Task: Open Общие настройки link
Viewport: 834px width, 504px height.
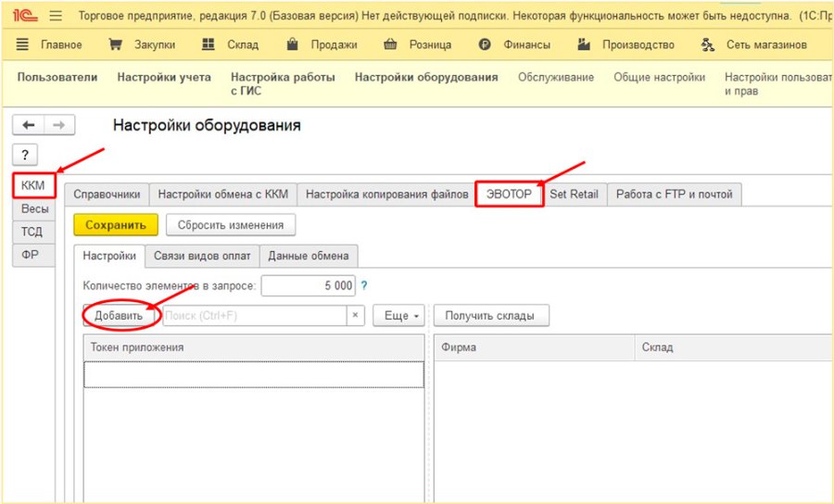Action: [660, 77]
